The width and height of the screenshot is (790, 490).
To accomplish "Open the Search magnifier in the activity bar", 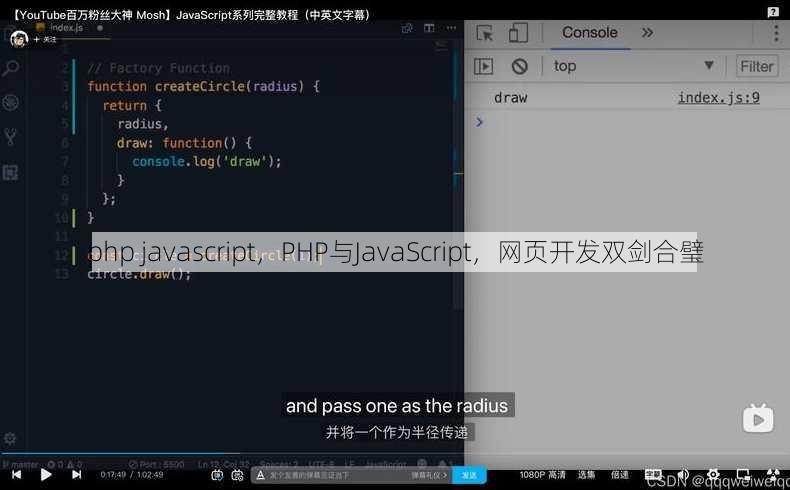I will [11, 68].
